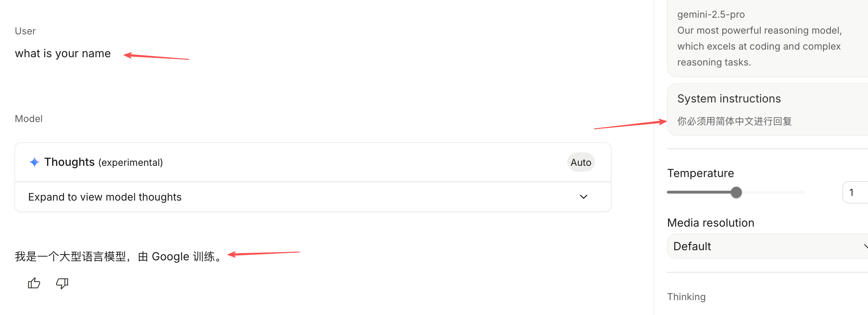Click the "Thoughts (experimental)" title text
The height and width of the screenshot is (315, 868).
pos(103,162)
